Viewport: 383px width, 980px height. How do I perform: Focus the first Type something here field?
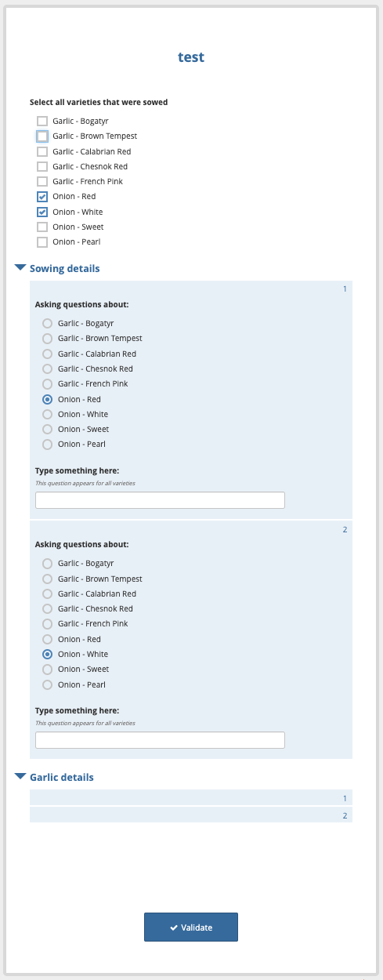160,500
